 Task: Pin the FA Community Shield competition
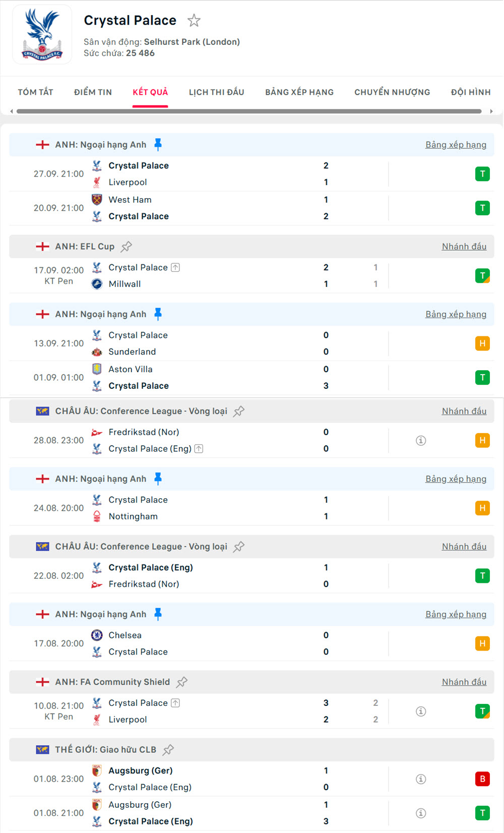pos(182,682)
